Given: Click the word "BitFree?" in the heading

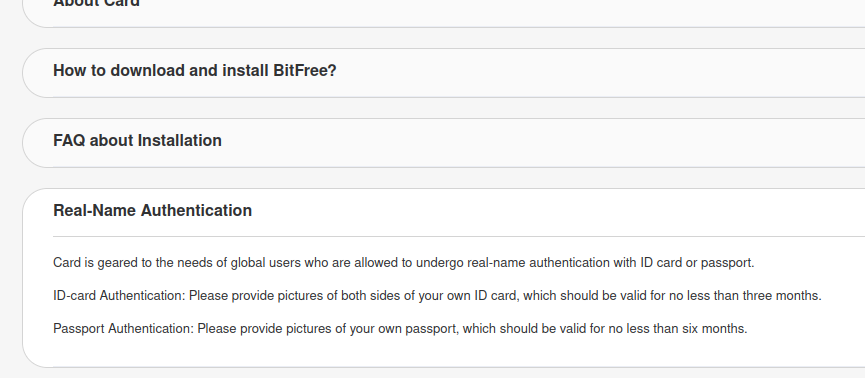Looking at the screenshot, I should click(x=305, y=71).
